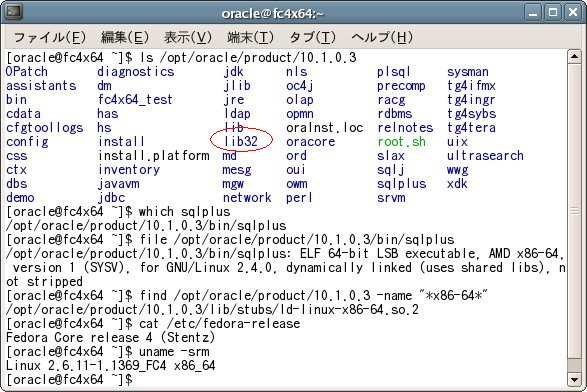Viewport: 587px width, 392px height.
Task: Click the 'uname -srm' command line
Action: click(x=108, y=352)
